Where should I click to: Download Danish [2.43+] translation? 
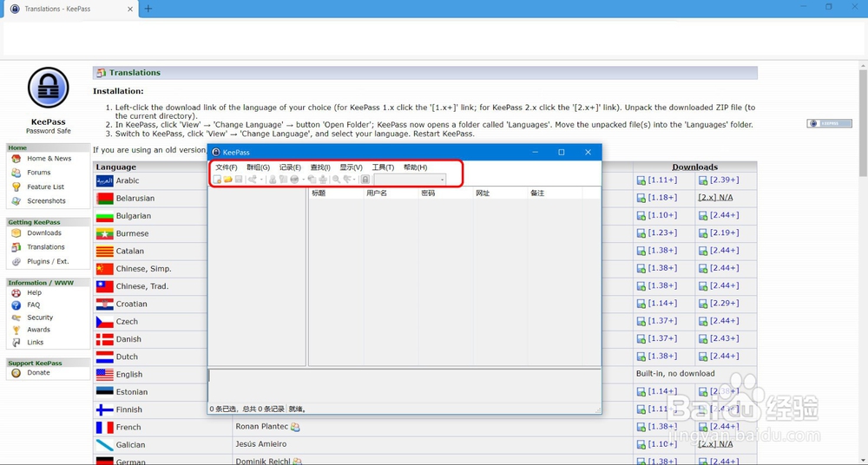click(x=724, y=338)
